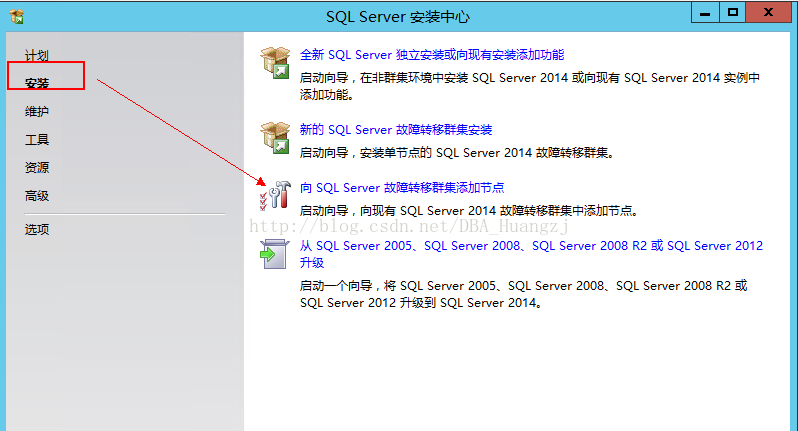Open the 计划 page in sidebar
The height and width of the screenshot is (431, 798).
click(x=37, y=55)
